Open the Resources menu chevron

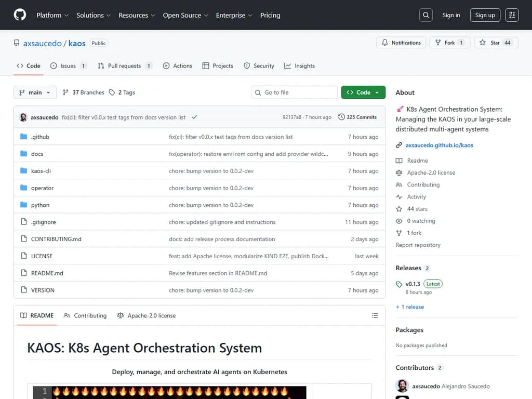(153, 15)
